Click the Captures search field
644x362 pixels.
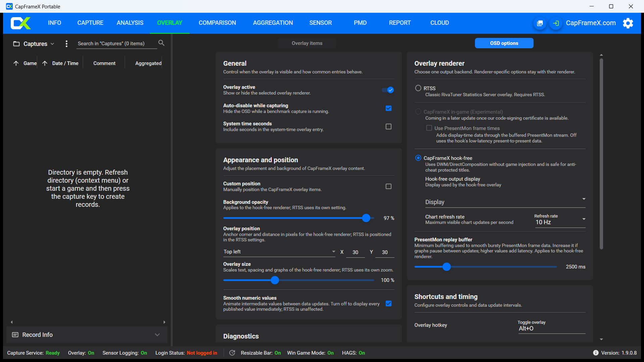(x=116, y=44)
